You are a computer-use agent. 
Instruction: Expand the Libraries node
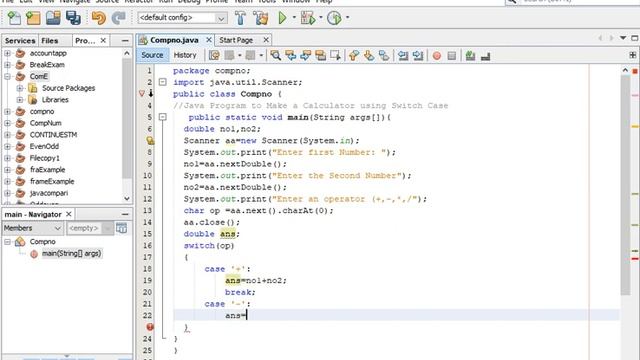(20, 100)
